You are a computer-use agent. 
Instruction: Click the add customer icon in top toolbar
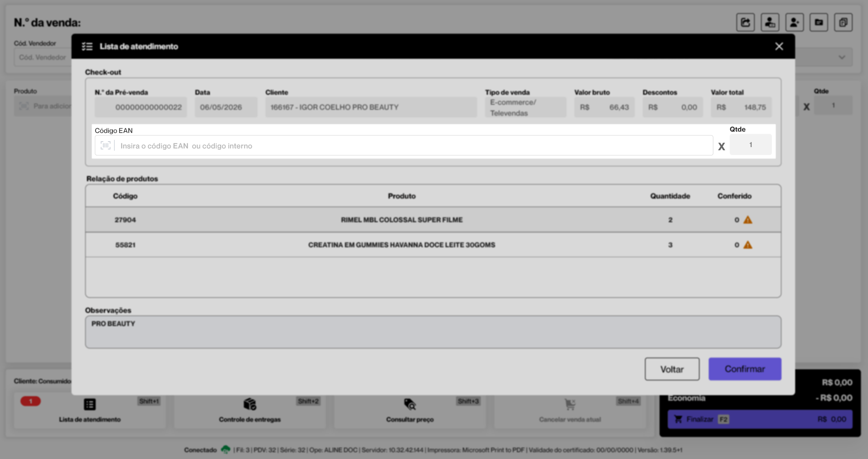point(794,22)
